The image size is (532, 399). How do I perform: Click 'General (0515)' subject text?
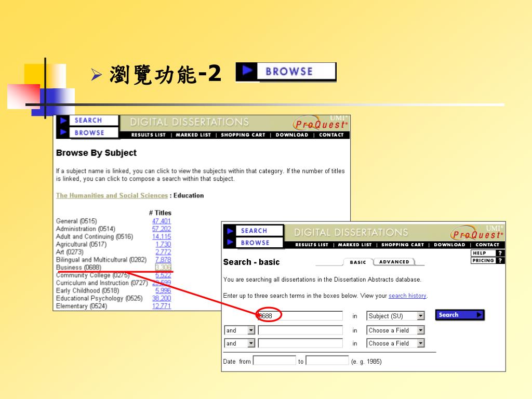[x=76, y=221]
